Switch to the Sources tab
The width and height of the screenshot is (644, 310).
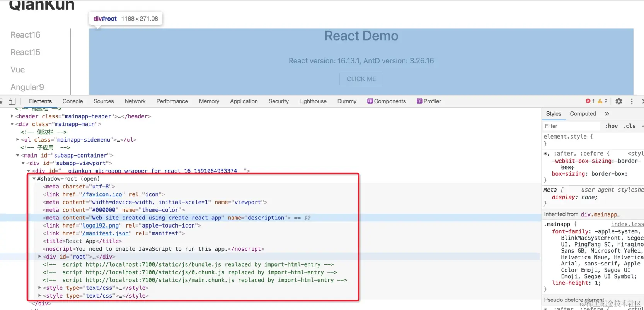(x=104, y=101)
